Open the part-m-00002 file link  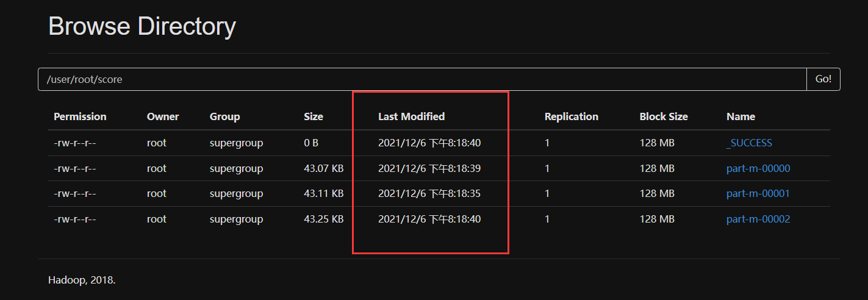(x=758, y=219)
